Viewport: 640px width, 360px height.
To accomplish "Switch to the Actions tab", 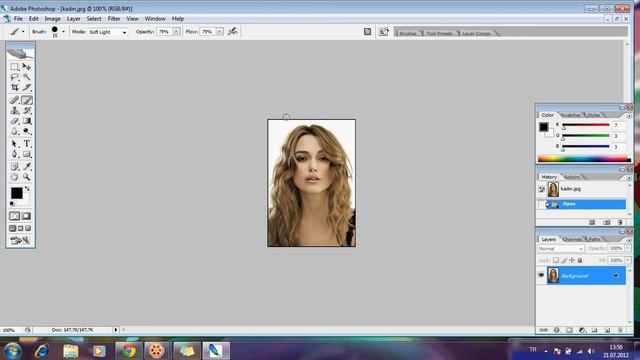I will click(572, 177).
